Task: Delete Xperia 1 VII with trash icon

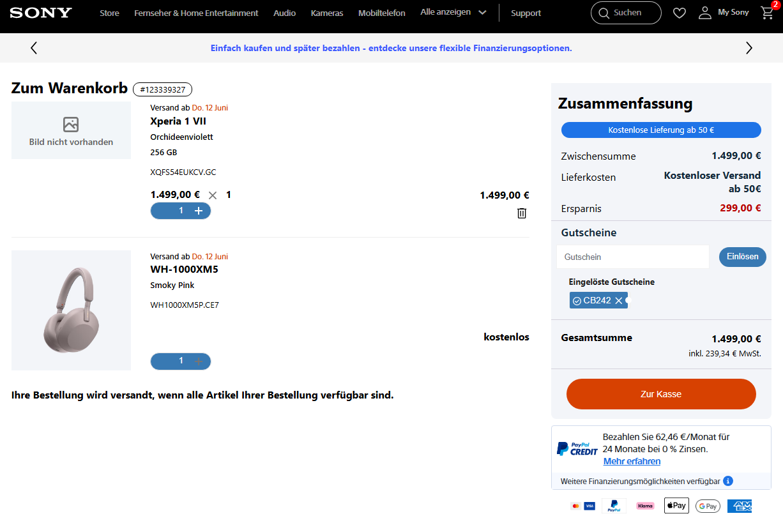Action: click(x=522, y=213)
